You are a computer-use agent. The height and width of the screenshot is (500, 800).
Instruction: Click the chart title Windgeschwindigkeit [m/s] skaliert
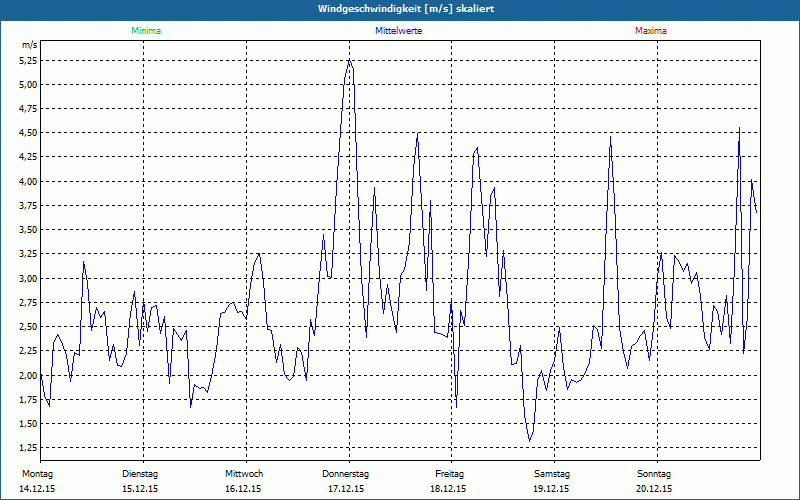tap(406, 9)
